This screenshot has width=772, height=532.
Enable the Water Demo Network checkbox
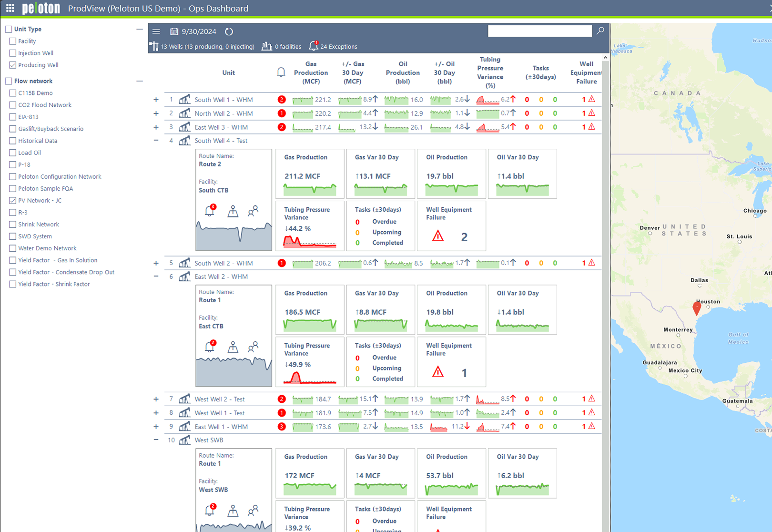[12, 248]
